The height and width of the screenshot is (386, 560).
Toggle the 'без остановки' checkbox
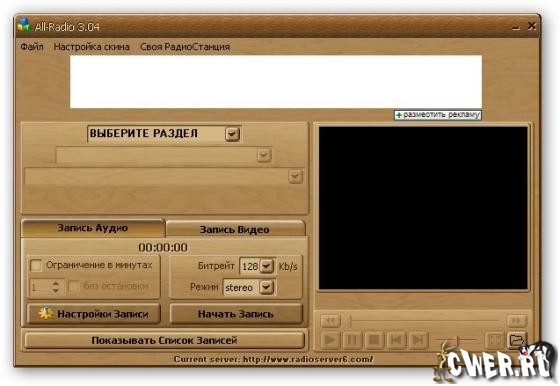74,286
